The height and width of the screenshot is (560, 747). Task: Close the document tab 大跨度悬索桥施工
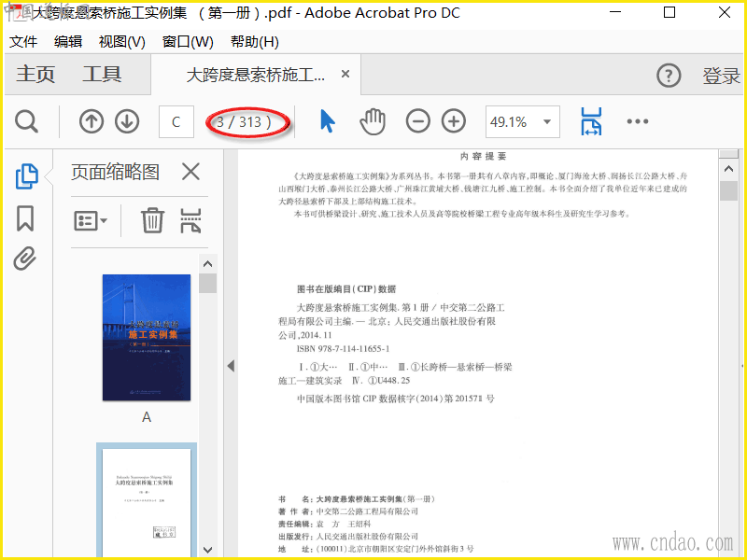[x=345, y=74]
